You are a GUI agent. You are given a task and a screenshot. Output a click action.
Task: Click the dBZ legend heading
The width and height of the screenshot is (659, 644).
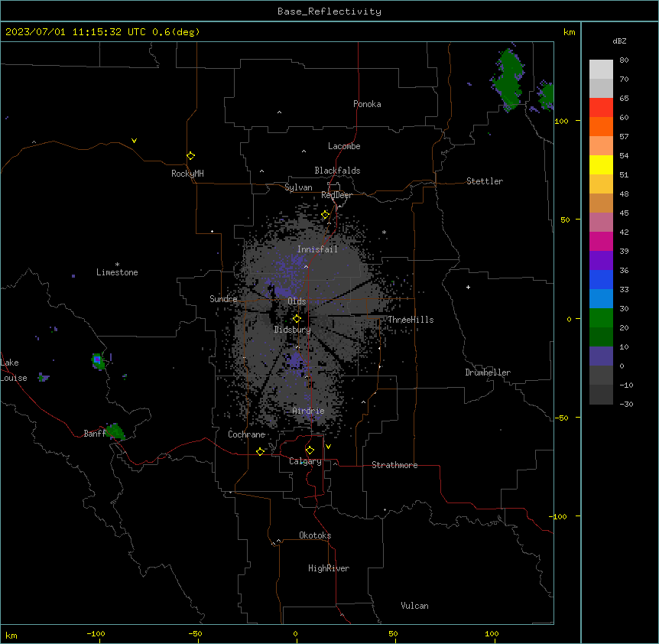[x=619, y=41]
